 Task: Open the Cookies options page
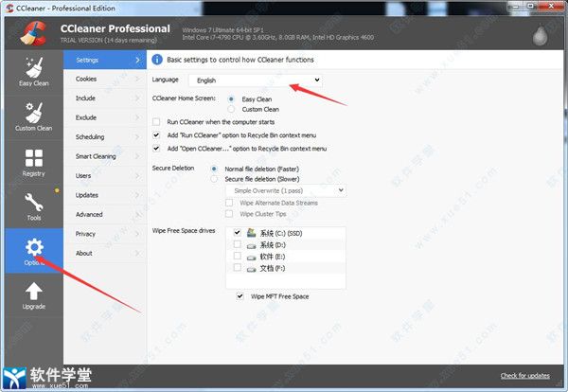105,79
